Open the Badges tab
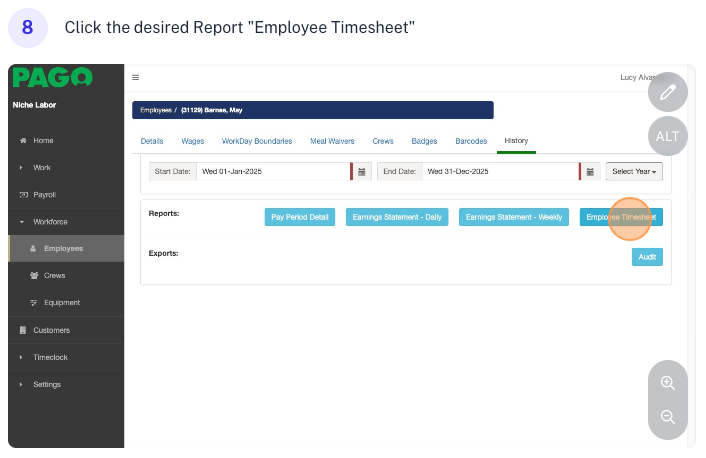 point(424,141)
